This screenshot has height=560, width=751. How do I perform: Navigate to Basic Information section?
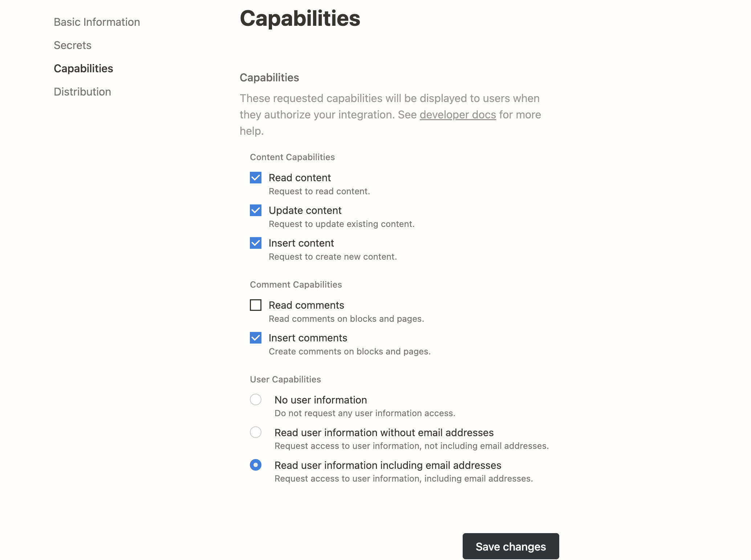pos(97,22)
